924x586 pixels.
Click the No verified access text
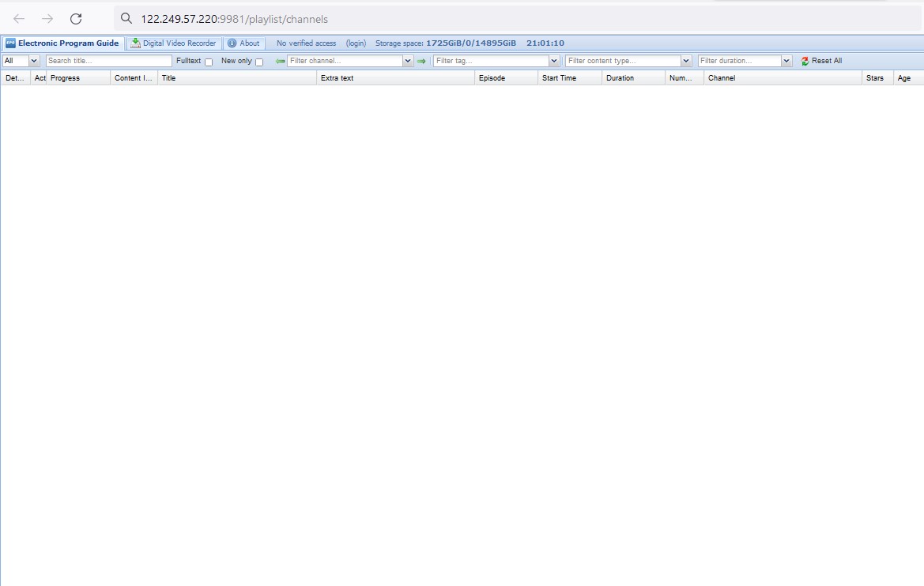(306, 43)
